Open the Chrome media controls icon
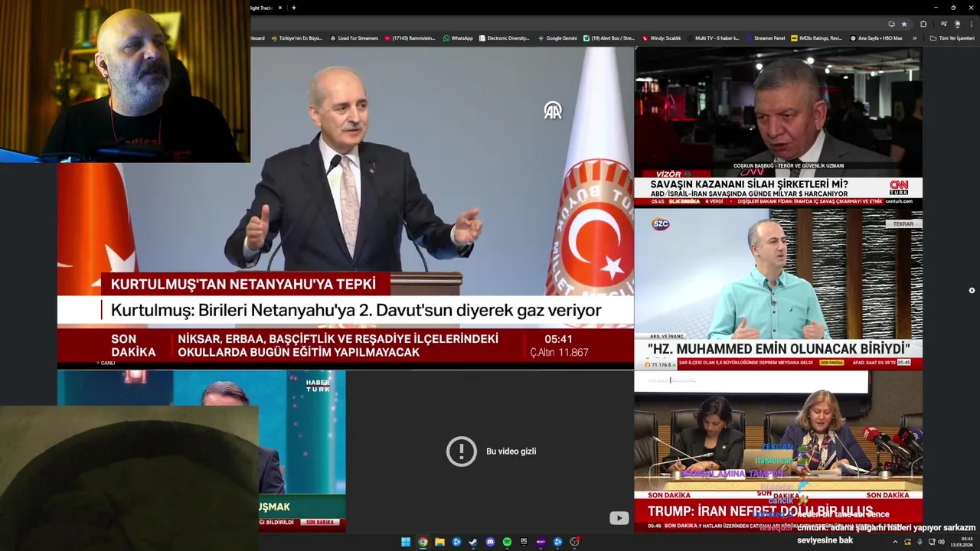 point(944,24)
